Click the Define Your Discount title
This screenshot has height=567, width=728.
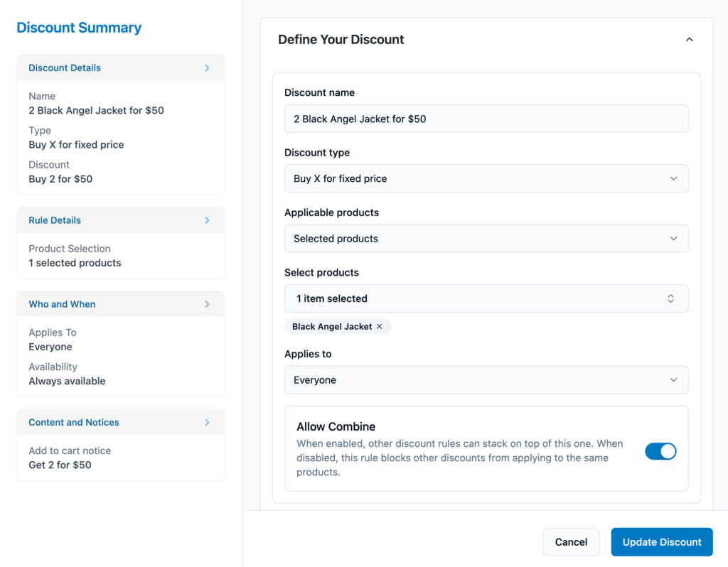(x=341, y=40)
